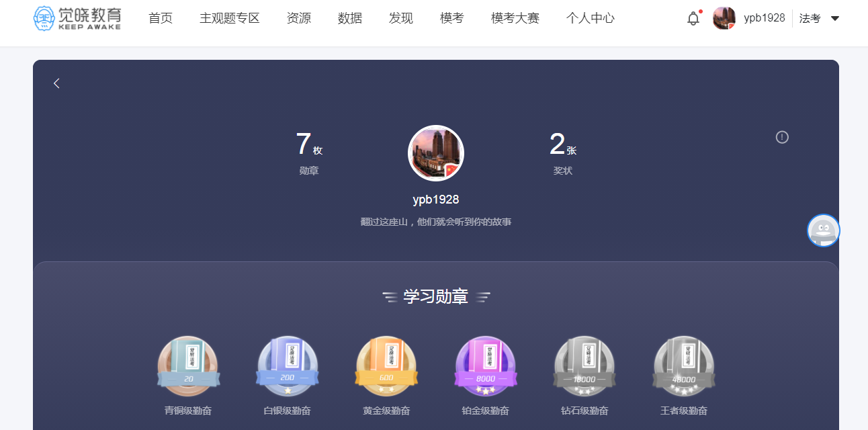The height and width of the screenshot is (430, 868).
Task: Click the 7 枚 勋章 count
Action: [309, 153]
